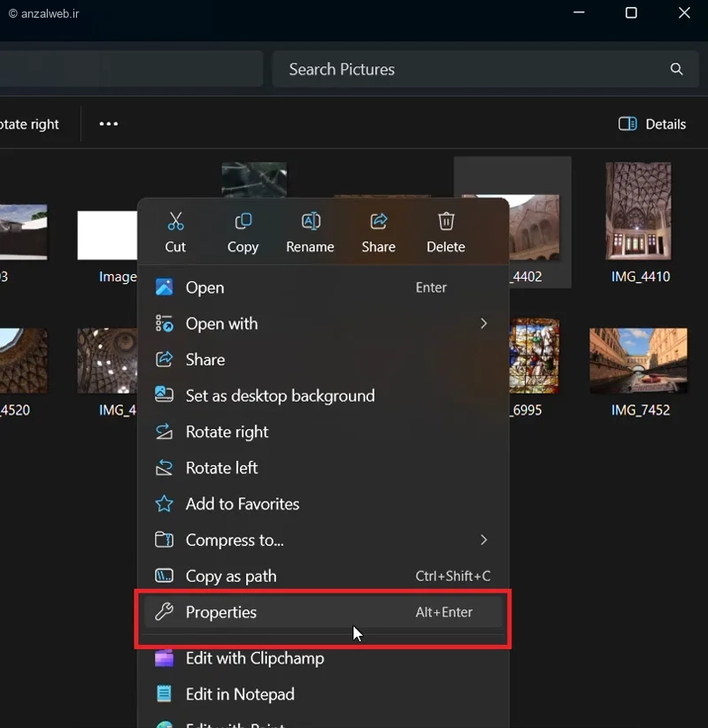
Task: Select Copy as path option
Action: click(230, 576)
